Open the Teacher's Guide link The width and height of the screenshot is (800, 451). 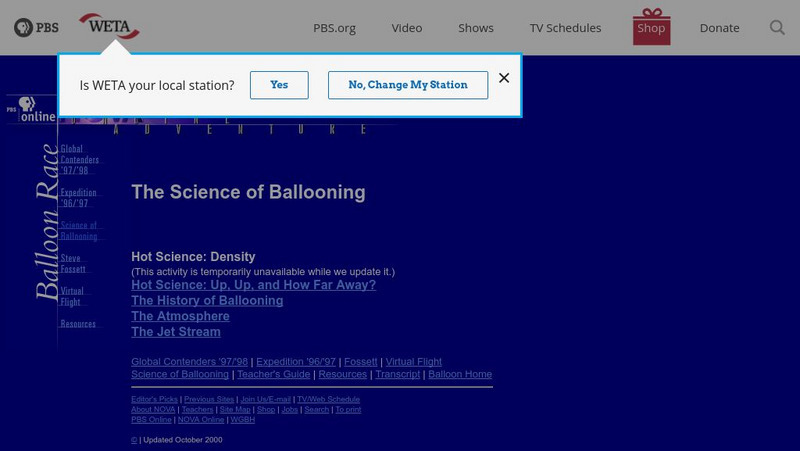tap(273, 374)
